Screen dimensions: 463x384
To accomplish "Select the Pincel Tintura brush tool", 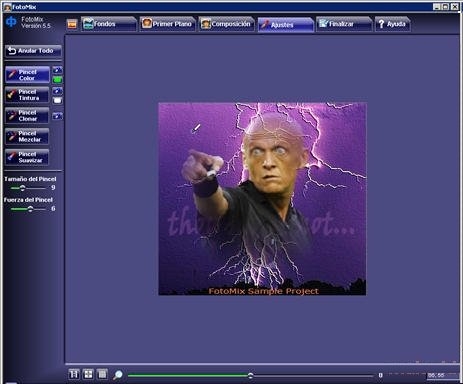I will coord(27,95).
